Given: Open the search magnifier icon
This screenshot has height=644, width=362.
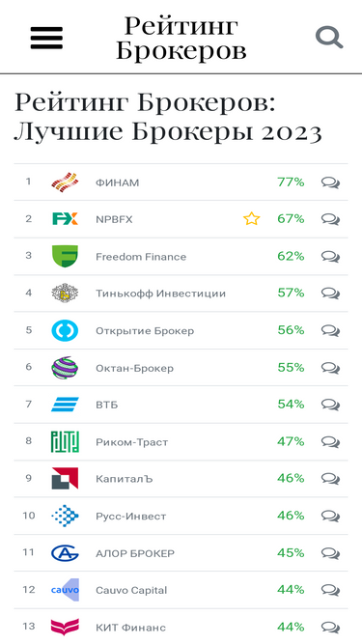Looking at the screenshot, I should pyautogui.click(x=329, y=38).
